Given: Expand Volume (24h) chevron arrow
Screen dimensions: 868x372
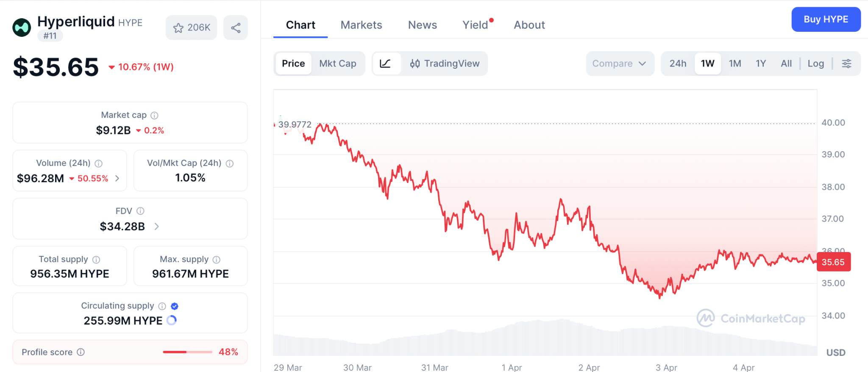Looking at the screenshot, I should point(117,178).
